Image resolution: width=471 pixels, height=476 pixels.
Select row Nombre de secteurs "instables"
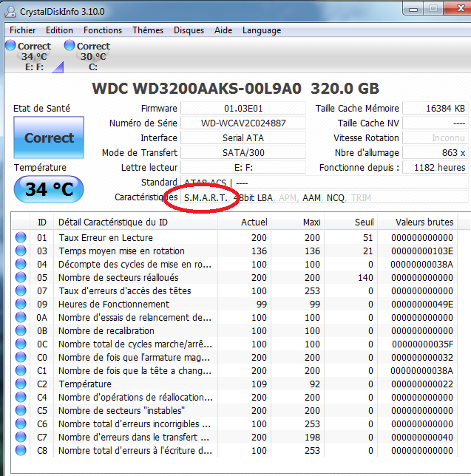(x=234, y=410)
